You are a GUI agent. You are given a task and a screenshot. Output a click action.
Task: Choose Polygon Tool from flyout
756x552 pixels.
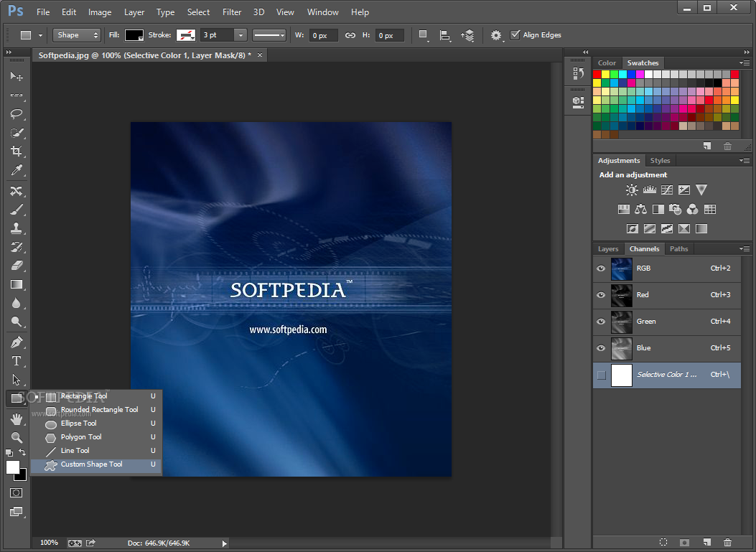pyautogui.click(x=96, y=437)
